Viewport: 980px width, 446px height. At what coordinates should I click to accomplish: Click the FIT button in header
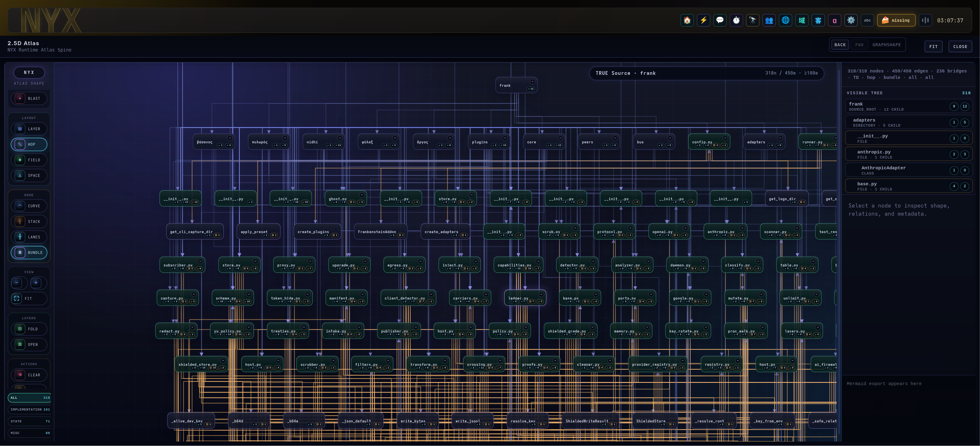point(933,46)
